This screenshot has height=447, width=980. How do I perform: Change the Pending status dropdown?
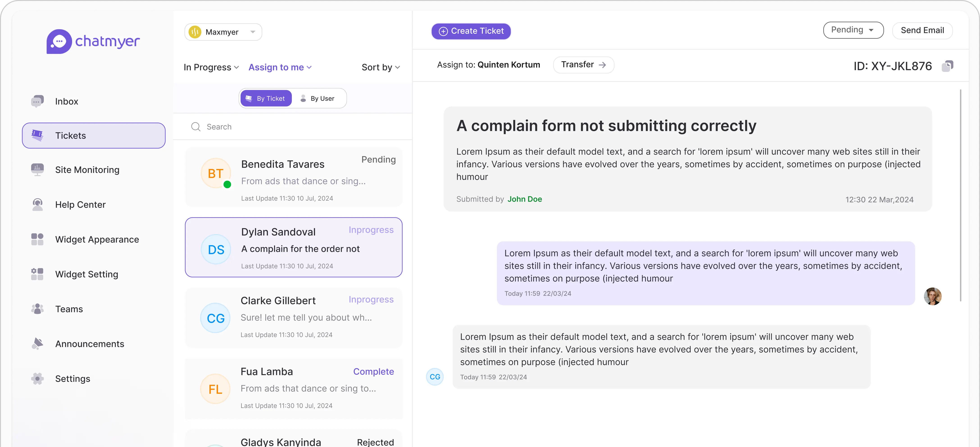853,30
